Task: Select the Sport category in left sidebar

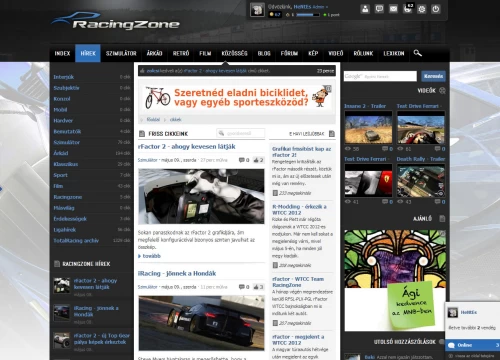Action: [60, 175]
